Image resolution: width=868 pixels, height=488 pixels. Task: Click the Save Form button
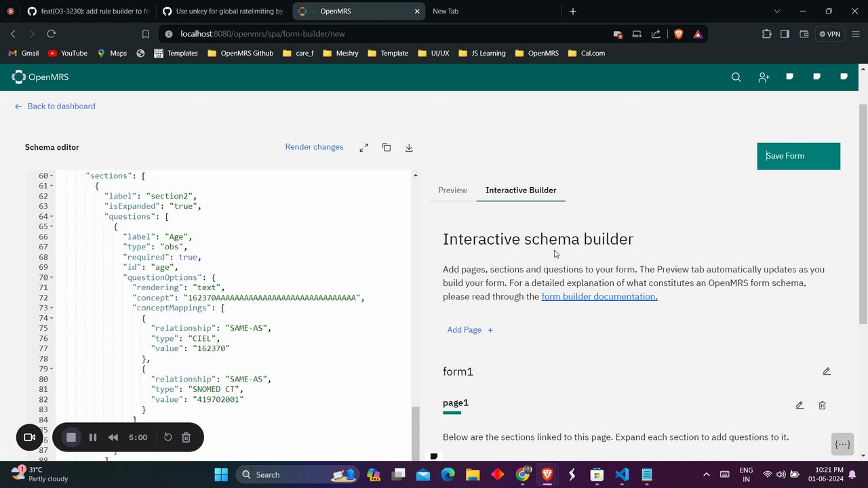coord(799,156)
